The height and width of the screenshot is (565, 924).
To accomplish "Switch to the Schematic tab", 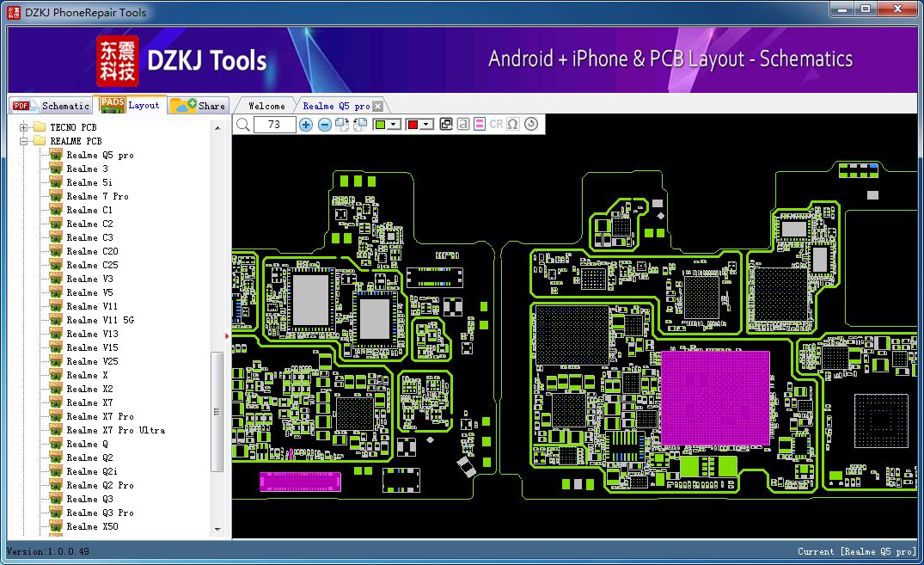I will [51, 106].
